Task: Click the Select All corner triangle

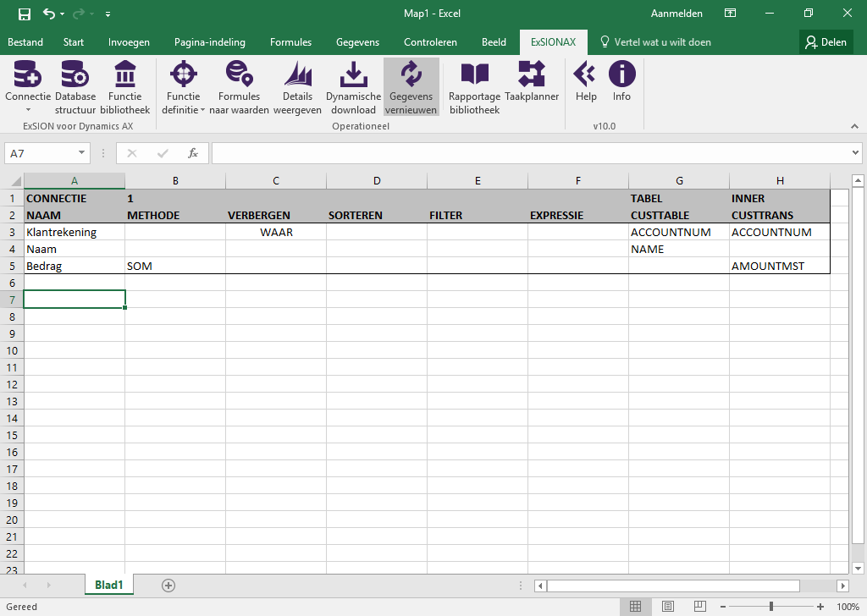Action: pos(16,181)
